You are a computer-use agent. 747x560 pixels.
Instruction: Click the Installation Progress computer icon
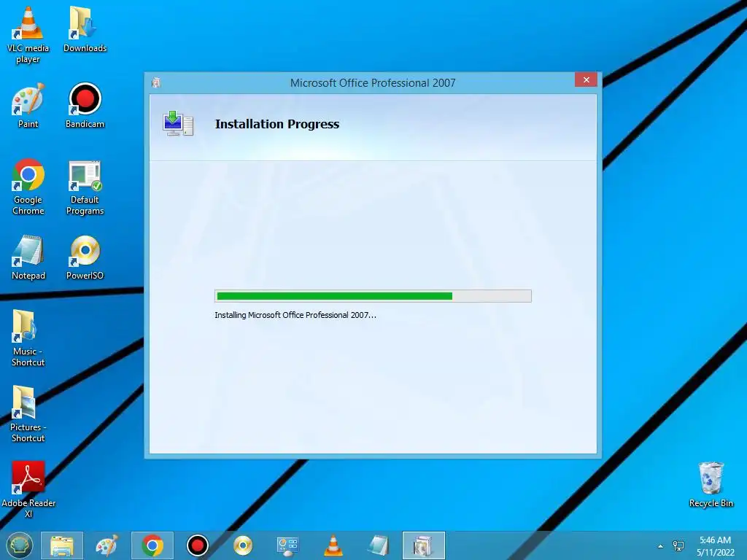pyautogui.click(x=178, y=124)
